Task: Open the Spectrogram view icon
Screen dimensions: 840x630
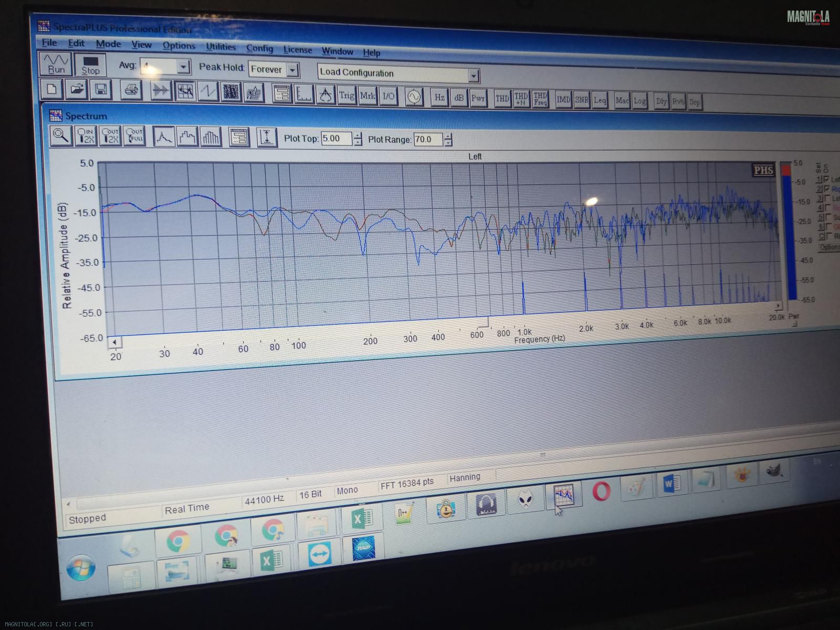Action: click(x=231, y=92)
